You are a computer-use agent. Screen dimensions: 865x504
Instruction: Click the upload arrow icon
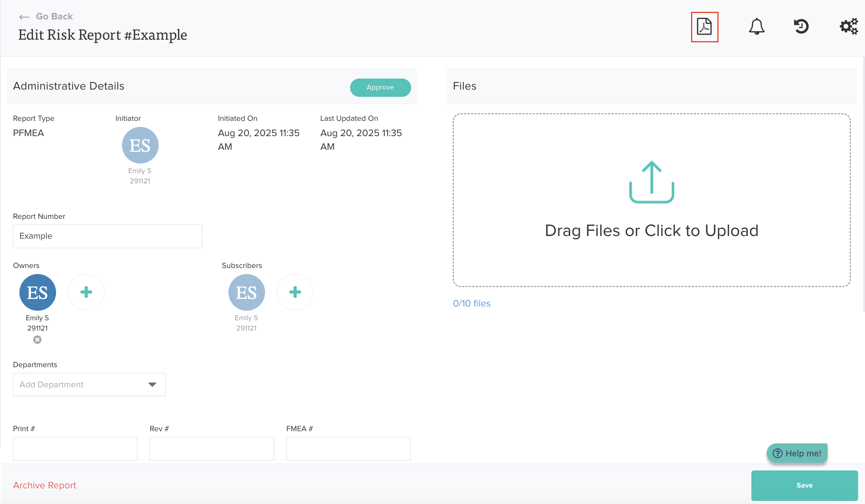pyautogui.click(x=651, y=182)
